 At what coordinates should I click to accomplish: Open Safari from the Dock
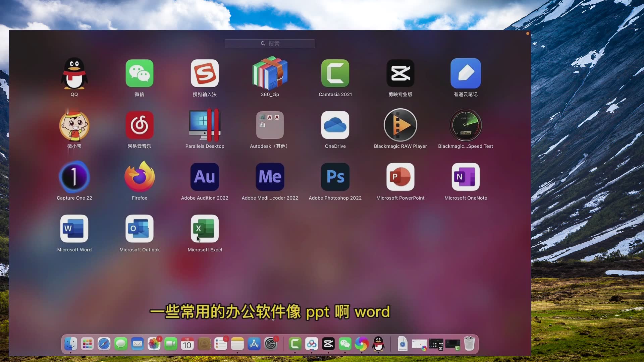point(104,344)
